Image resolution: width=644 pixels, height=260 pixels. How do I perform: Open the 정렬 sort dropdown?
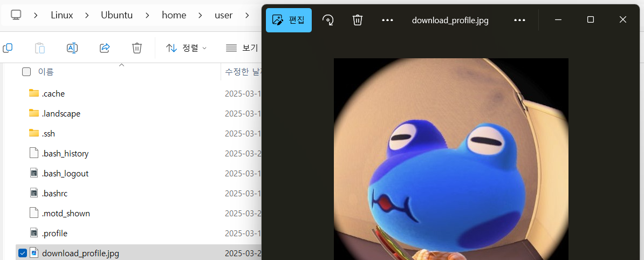(186, 48)
